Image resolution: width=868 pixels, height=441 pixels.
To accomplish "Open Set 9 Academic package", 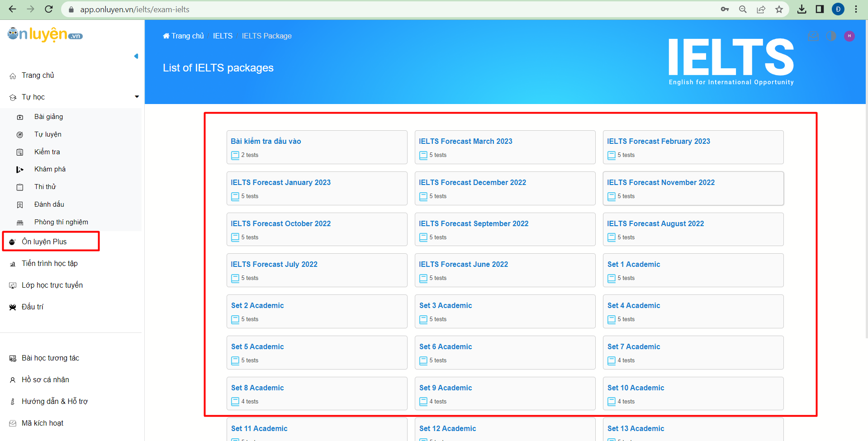I will pos(505,394).
